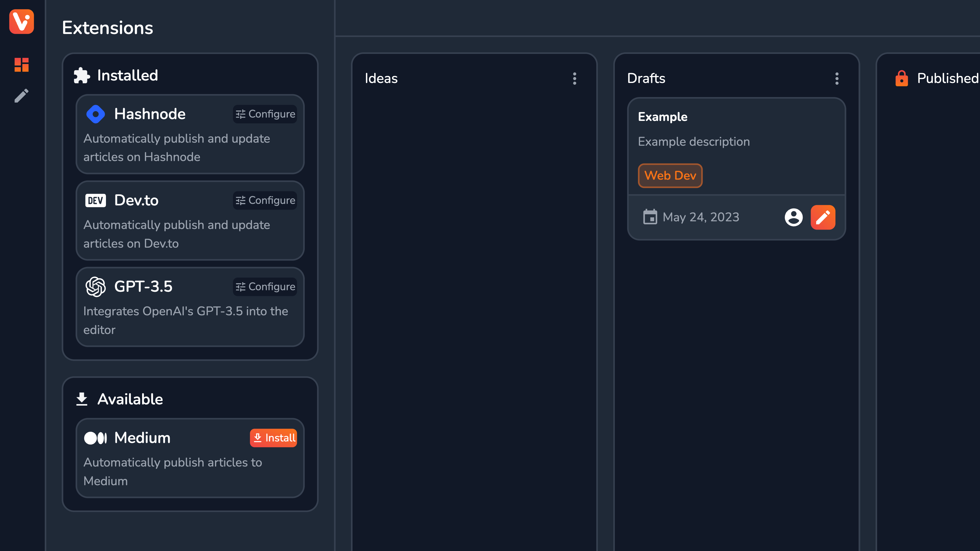Click the Hashnode extension name
980x551 pixels.
click(150, 114)
